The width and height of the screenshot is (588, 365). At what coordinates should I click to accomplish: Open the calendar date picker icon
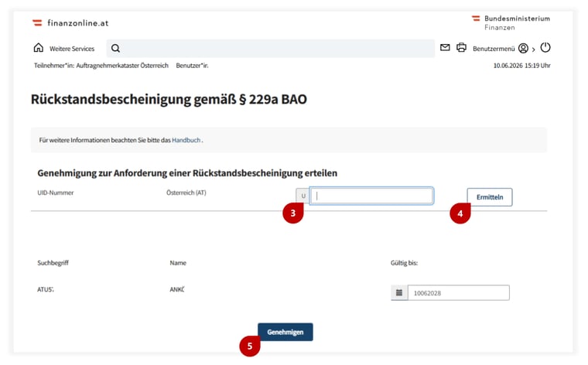(399, 292)
